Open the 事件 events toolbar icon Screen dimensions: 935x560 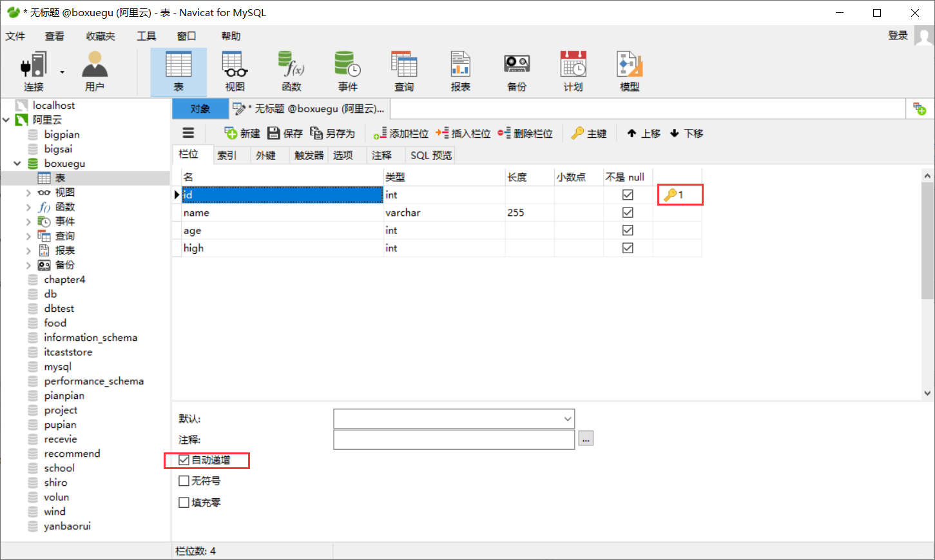(348, 72)
